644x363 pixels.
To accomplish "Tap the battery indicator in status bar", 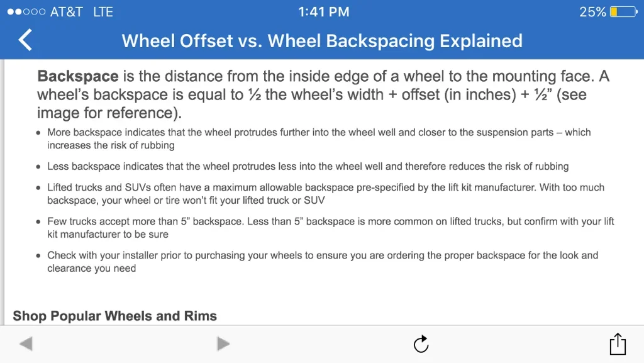I will coord(623,12).
